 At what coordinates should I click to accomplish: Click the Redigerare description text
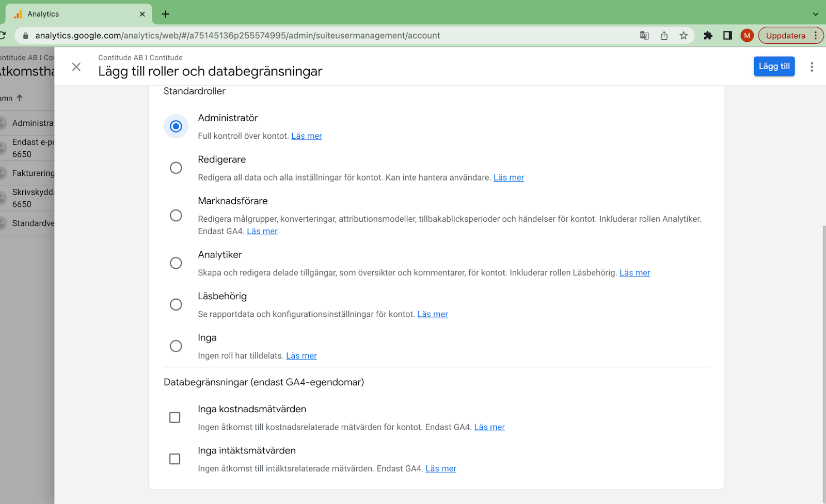(x=344, y=177)
